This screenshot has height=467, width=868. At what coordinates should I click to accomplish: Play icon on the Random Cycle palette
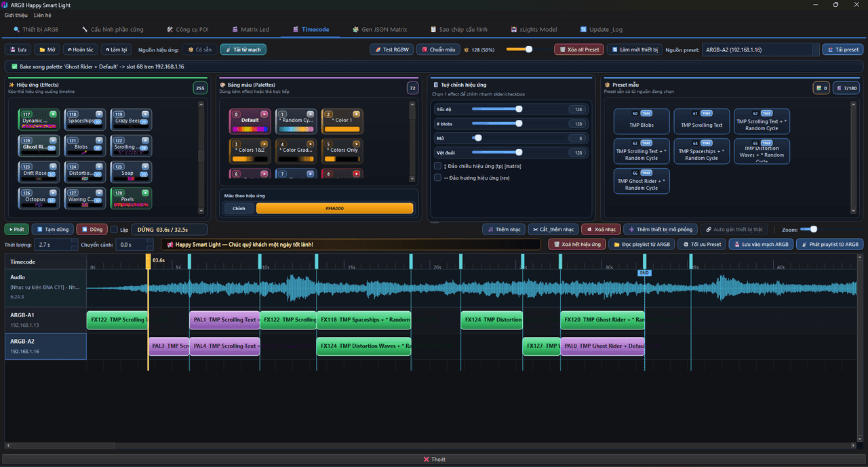pos(311,114)
